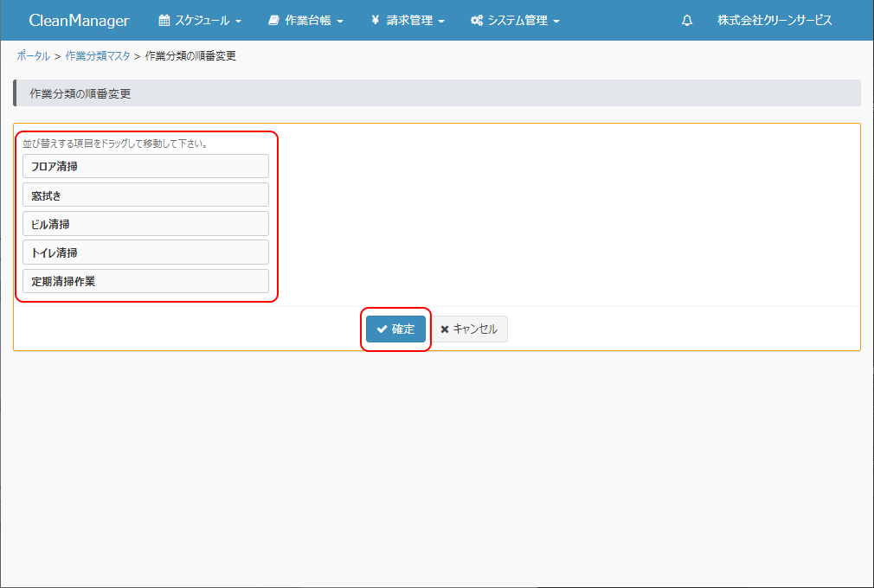
Task: Select the 定期清掃作業 item
Action: [145, 281]
